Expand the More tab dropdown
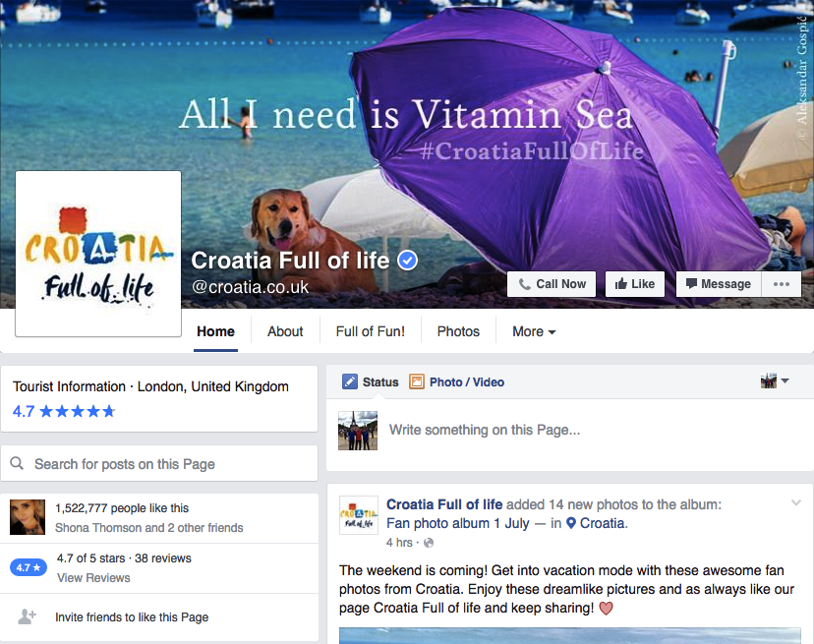814x644 pixels. point(534,331)
